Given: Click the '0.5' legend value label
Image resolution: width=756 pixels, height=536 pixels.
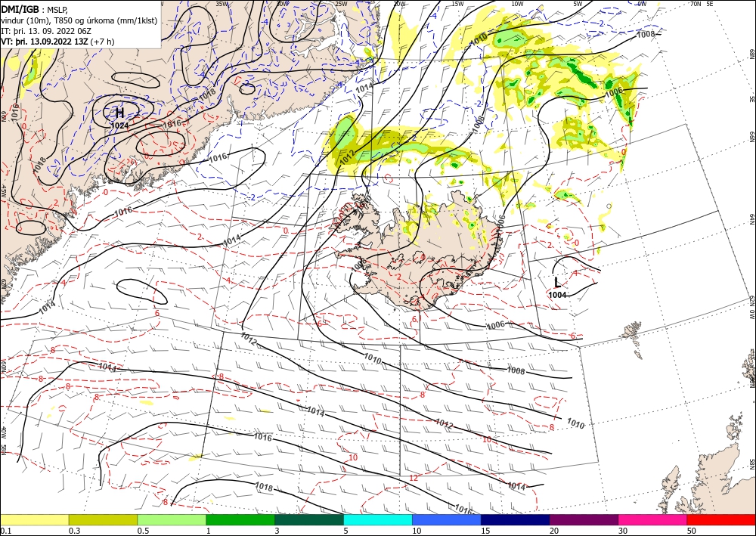Looking at the screenshot, I should (x=143, y=531).
